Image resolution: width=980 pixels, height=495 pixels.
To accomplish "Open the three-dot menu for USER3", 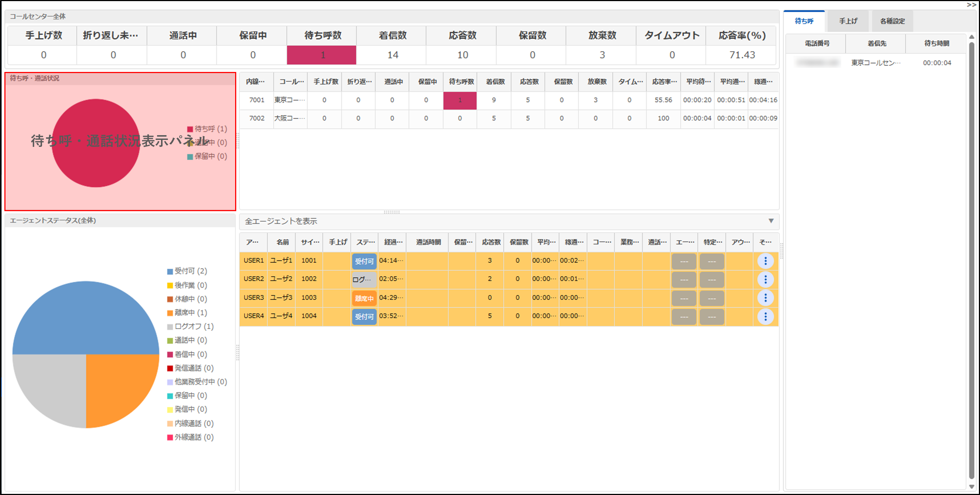I will [x=765, y=298].
